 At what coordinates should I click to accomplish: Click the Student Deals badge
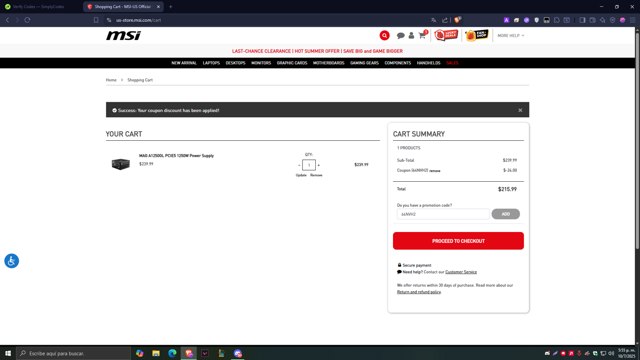(446, 35)
